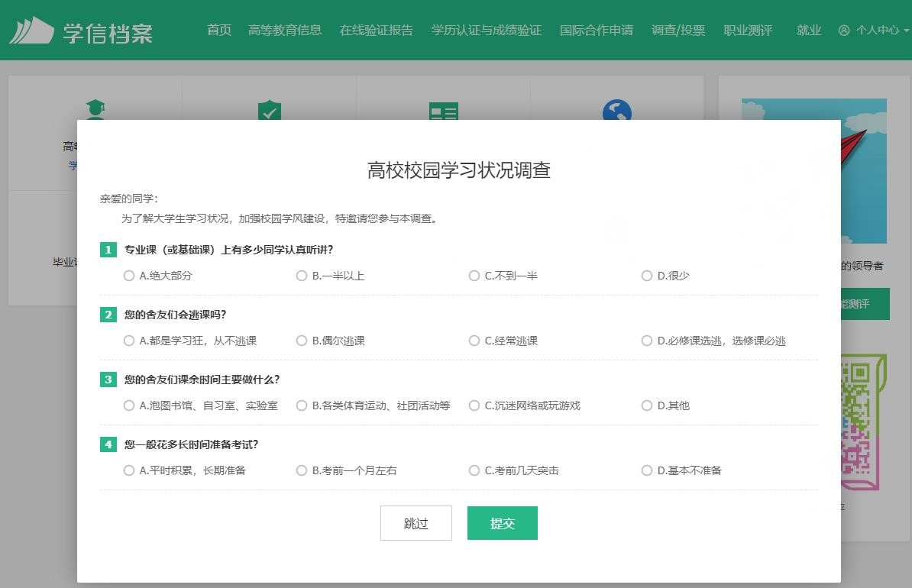Screen dimensions: 912x588
Task: Click the 跳过 button
Action: tap(416, 523)
